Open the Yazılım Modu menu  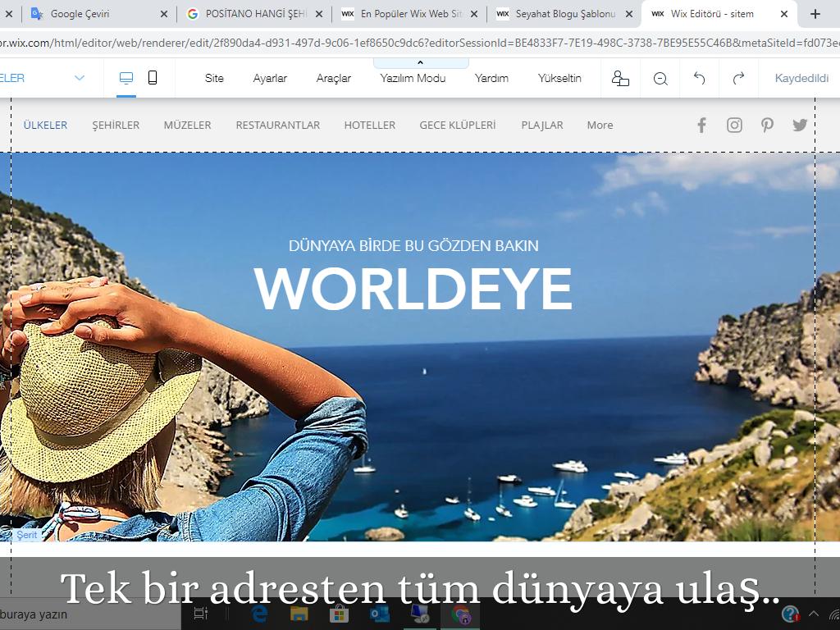tap(413, 79)
